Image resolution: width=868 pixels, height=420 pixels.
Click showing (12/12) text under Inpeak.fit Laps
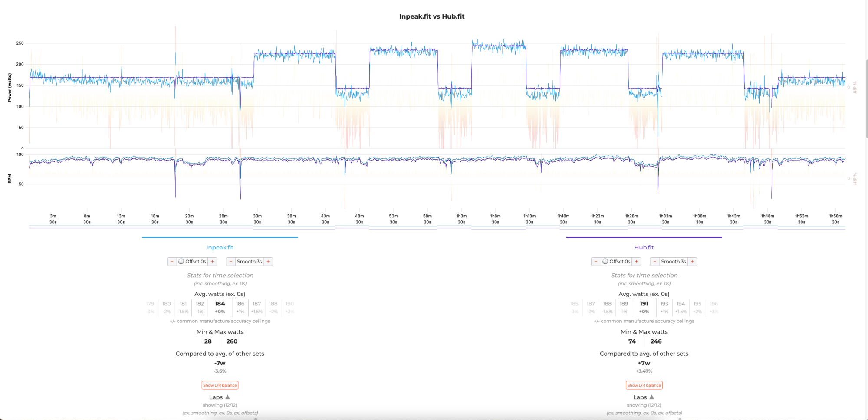[220, 405]
